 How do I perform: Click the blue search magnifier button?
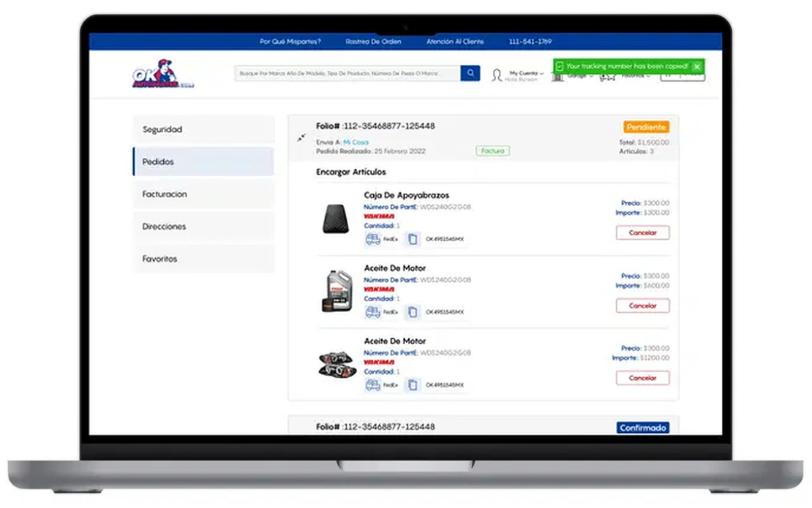470,73
